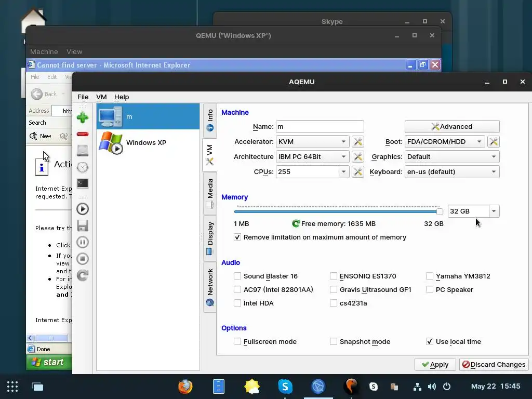Open the weather app in taskbar

coord(252,387)
